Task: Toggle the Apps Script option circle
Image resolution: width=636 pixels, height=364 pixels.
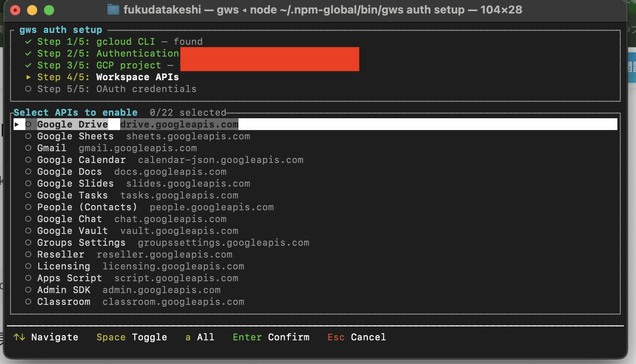Action: 28,278
